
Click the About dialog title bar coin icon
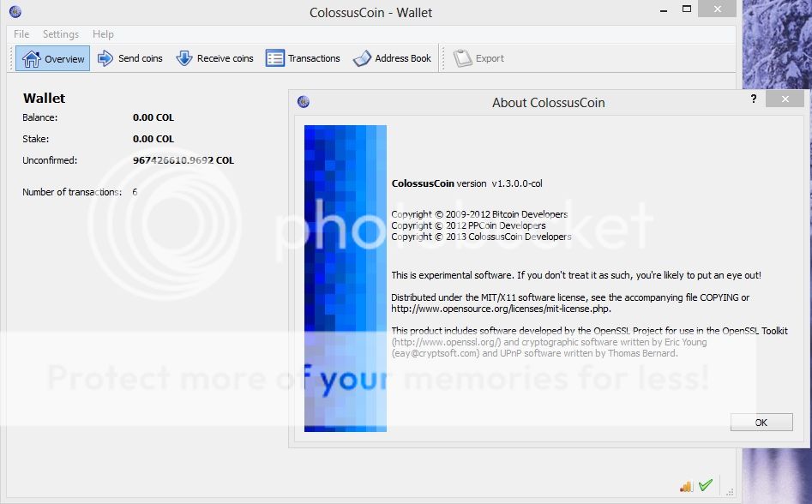click(304, 101)
